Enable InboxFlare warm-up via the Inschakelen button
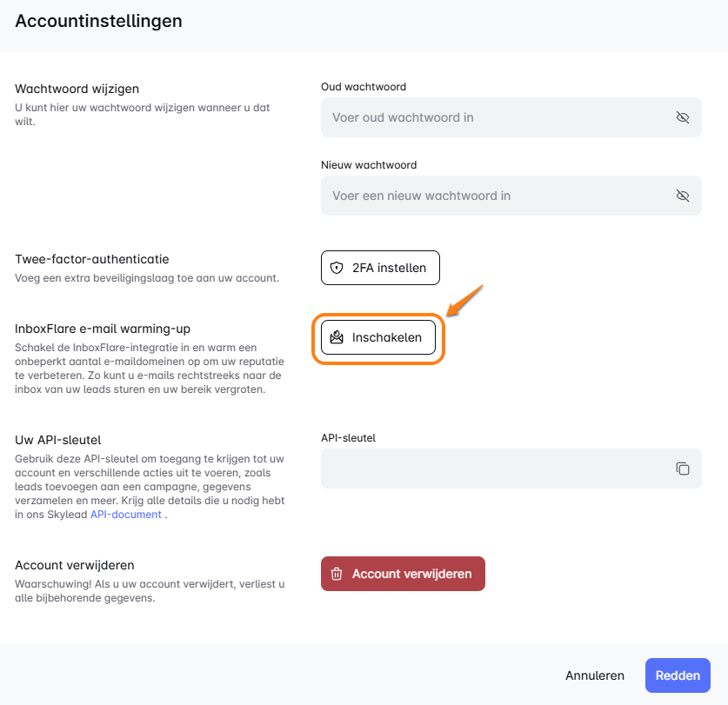Screen dimensions: 728x705 coord(378,337)
